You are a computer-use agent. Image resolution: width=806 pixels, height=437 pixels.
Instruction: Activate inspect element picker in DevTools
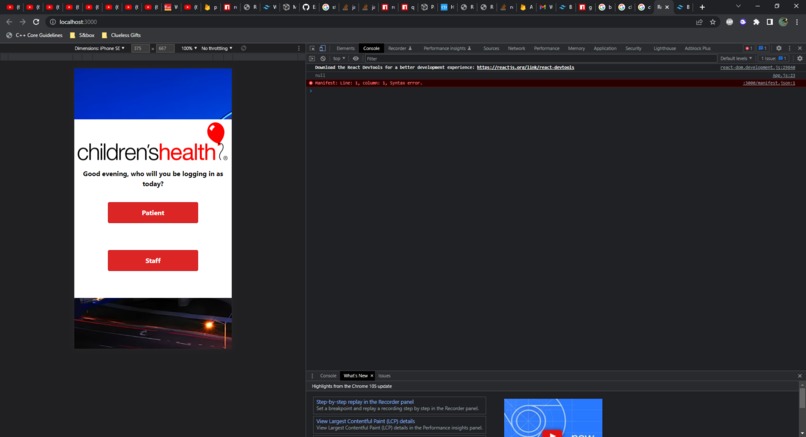pyautogui.click(x=313, y=48)
